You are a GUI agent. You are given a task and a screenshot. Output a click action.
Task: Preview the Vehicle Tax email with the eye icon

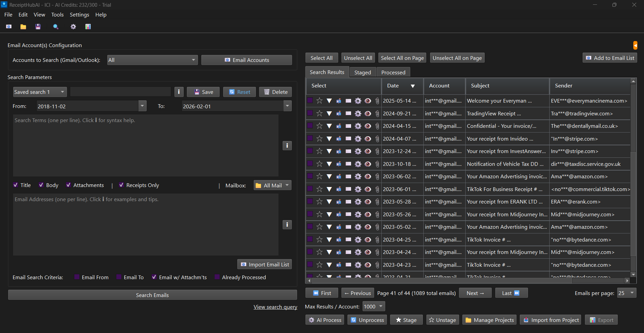click(x=368, y=164)
